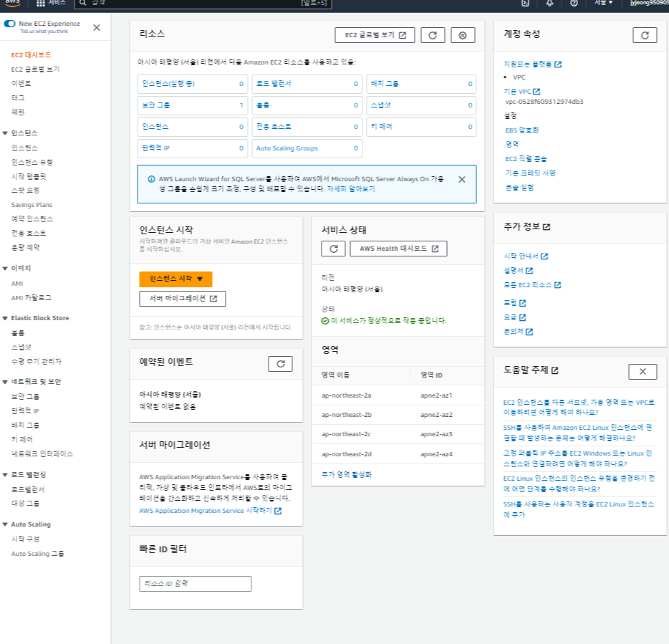
Task: Click Tell us what you think link
Action: point(44,31)
